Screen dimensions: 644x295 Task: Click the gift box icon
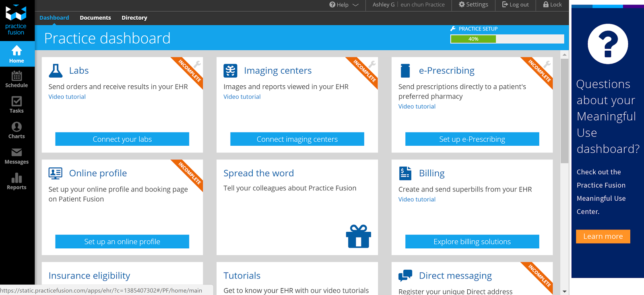click(x=358, y=236)
